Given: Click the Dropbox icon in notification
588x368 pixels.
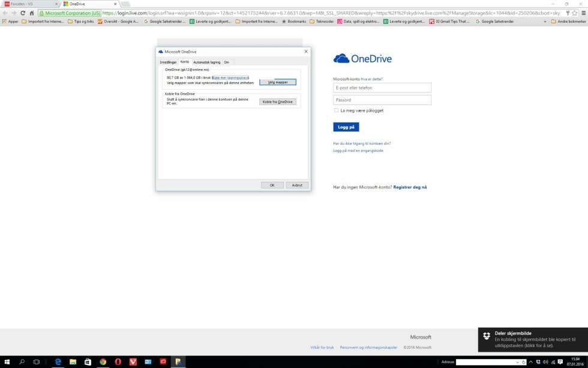Looking at the screenshot, I should click(x=487, y=336).
